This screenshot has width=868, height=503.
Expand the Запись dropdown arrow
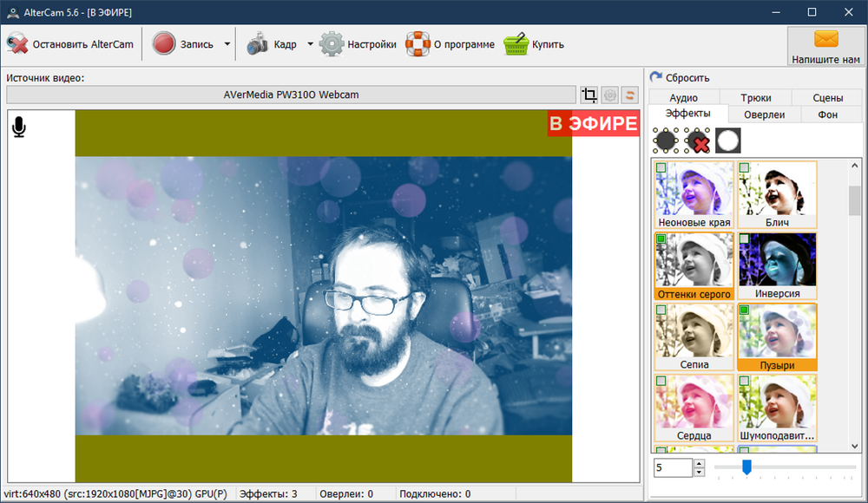227,44
